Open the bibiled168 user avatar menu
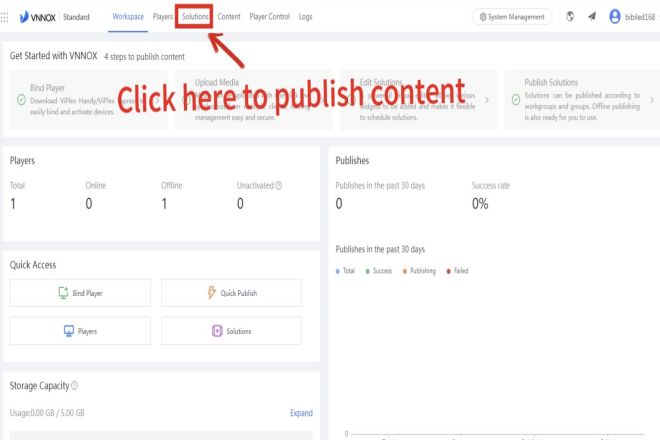 click(615, 17)
